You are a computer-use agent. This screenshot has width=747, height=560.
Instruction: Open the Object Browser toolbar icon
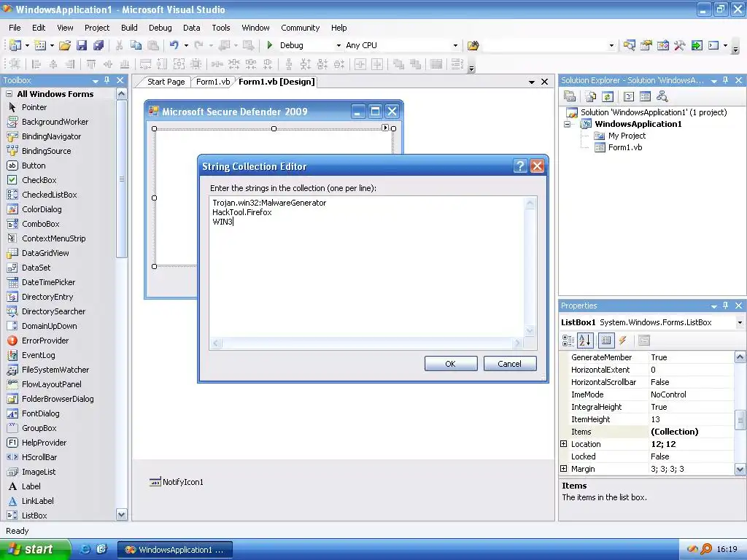(x=662, y=45)
